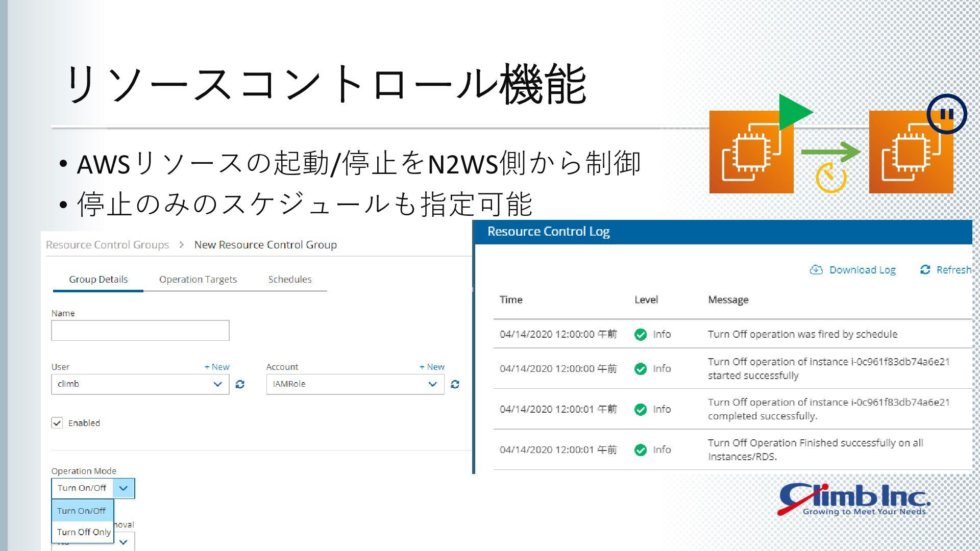Refresh the User list with the reload icon
The height and width of the screenshot is (551, 980).
pyautogui.click(x=240, y=384)
